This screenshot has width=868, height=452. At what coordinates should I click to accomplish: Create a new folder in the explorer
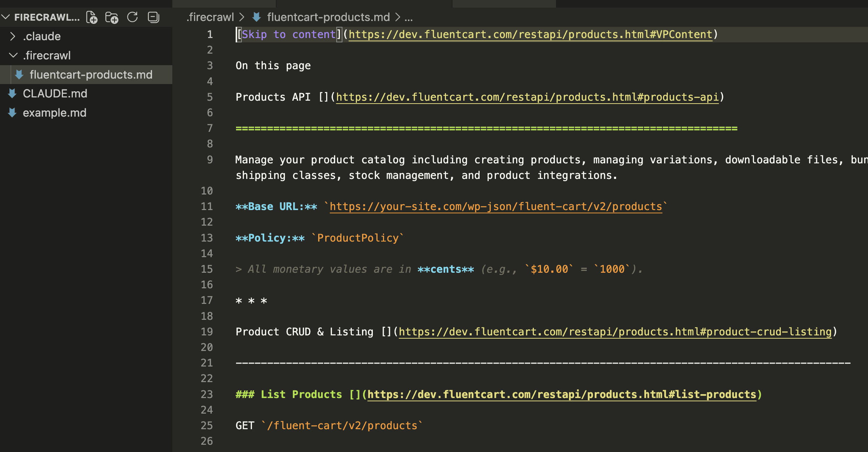coord(112,17)
